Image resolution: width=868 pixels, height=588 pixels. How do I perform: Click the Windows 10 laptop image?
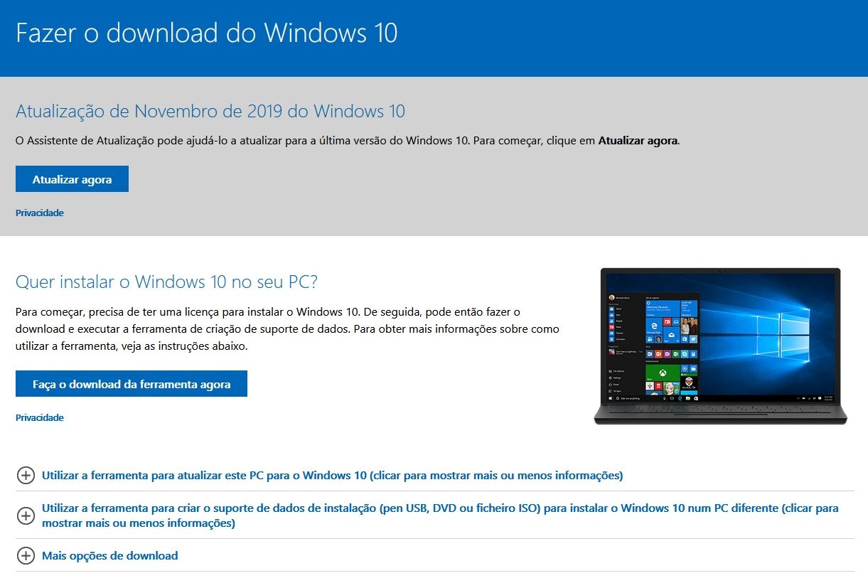click(x=720, y=346)
